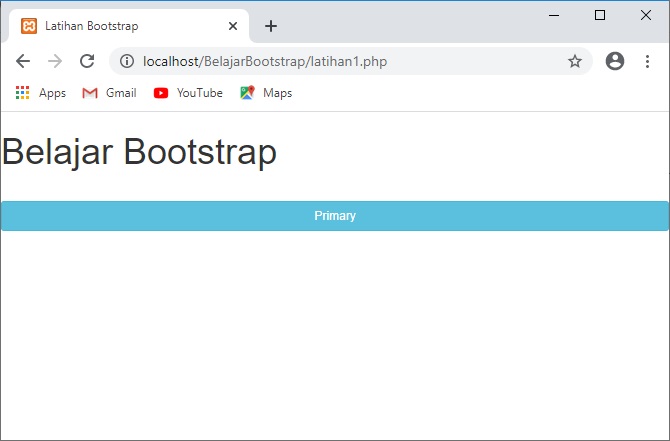
Task: Bookmark this page with the star icon
Action: pyautogui.click(x=575, y=61)
